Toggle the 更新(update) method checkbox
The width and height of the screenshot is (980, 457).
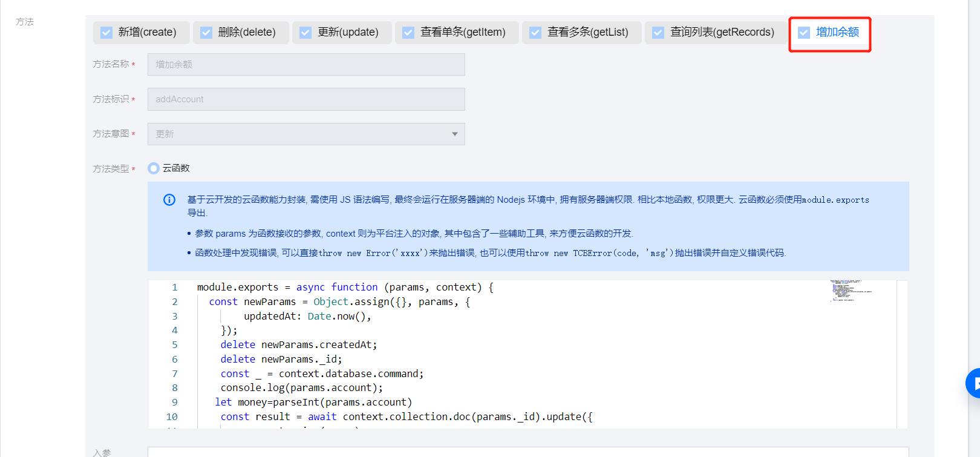(305, 33)
